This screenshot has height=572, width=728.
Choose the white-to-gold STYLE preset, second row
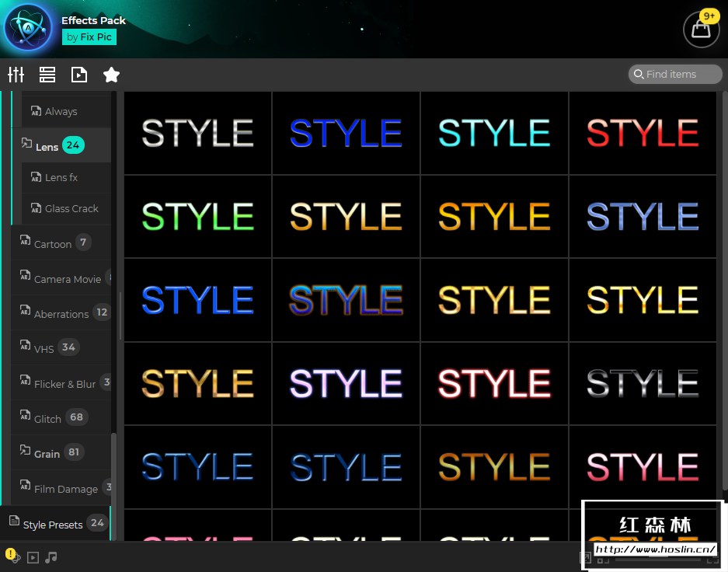click(x=346, y=216)
